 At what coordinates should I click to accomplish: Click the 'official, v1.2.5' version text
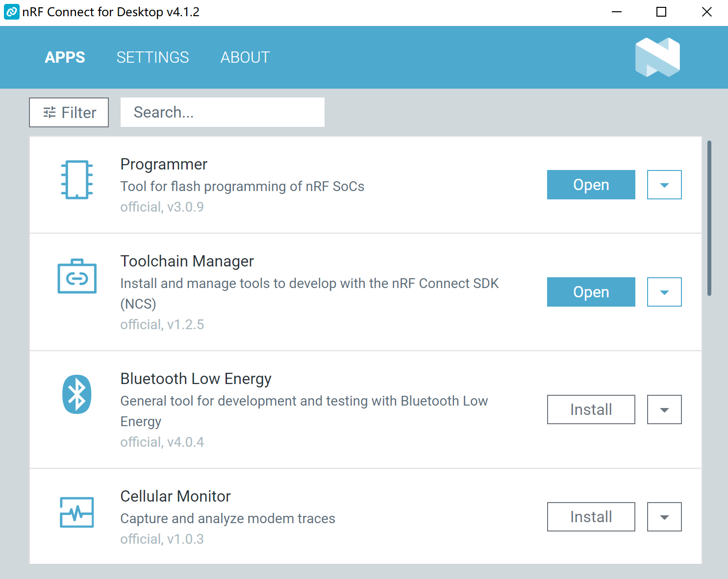coord(162,324)
